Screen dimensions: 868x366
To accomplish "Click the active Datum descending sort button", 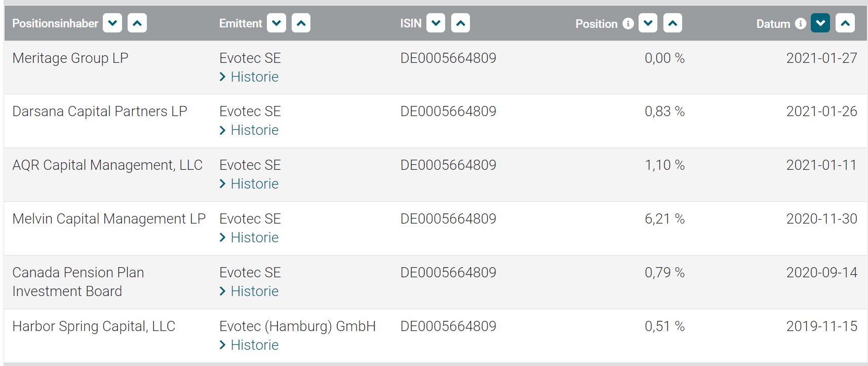I will [820, 23].
